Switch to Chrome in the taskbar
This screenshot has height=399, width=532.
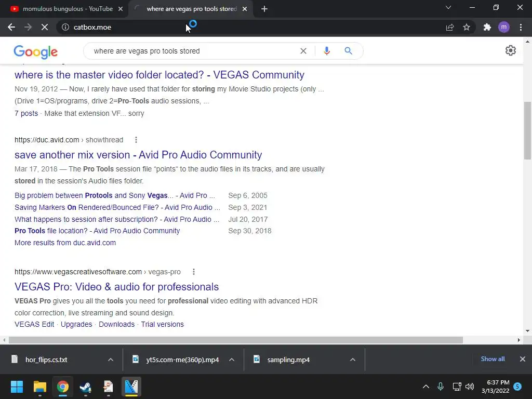(63, 387)
